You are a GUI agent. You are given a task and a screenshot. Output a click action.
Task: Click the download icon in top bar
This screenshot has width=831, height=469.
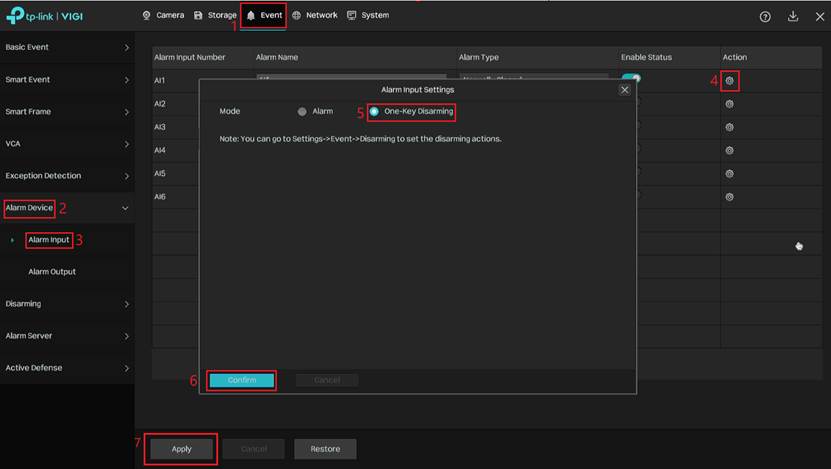[x=793, y=16]
